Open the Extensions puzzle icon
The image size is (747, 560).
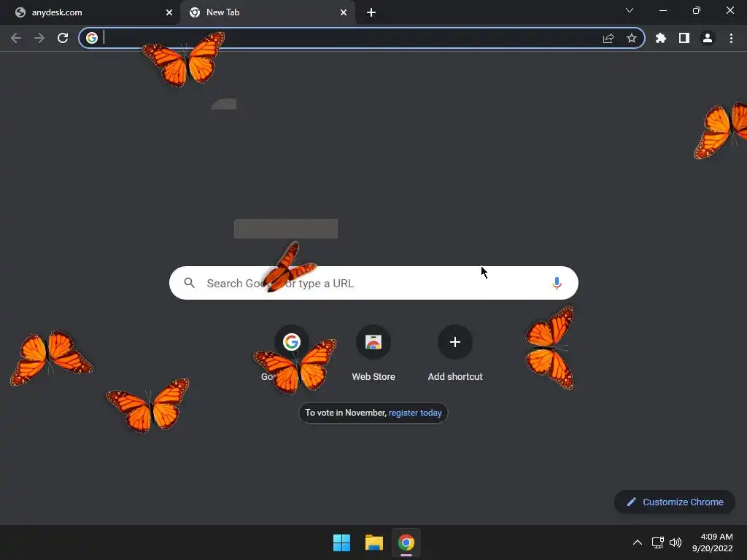[661, 38]
